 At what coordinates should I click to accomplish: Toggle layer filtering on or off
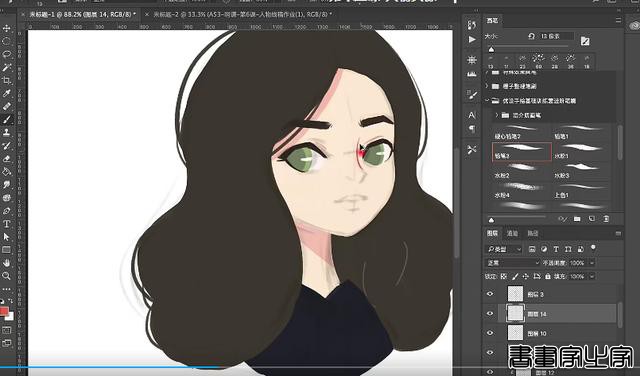click(x=593, y=248)
